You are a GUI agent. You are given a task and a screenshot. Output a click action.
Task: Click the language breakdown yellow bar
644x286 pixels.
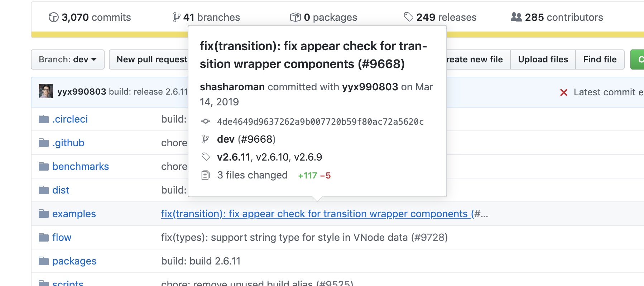(107, 34)
